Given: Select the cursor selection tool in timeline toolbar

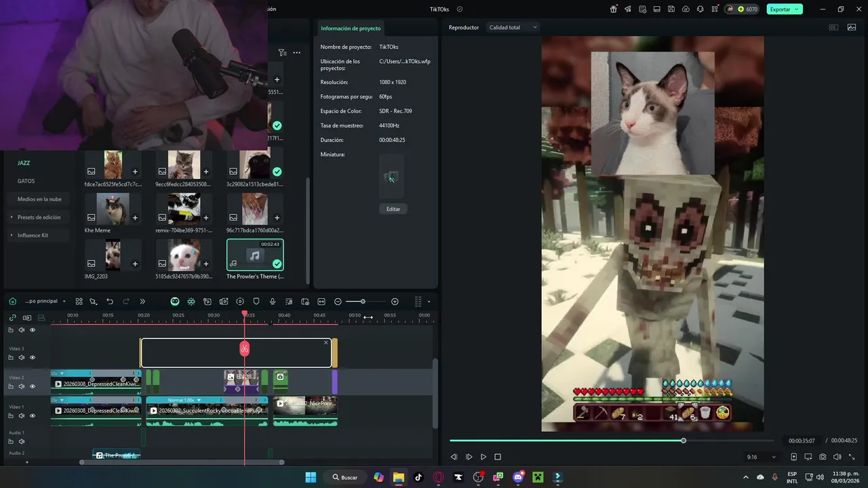Looking at the screenshot, I should pos(94,301).
